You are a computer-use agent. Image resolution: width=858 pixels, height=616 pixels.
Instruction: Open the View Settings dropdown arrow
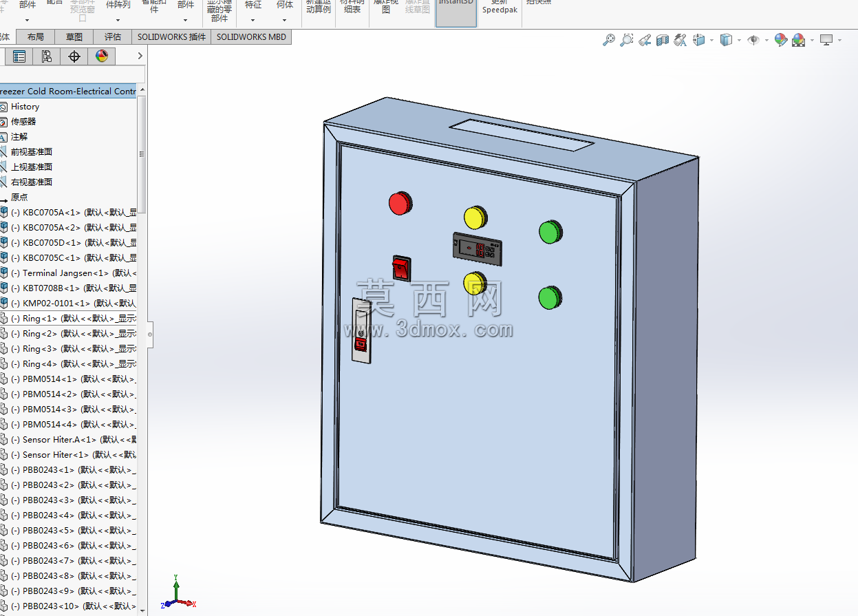(839, 41)
